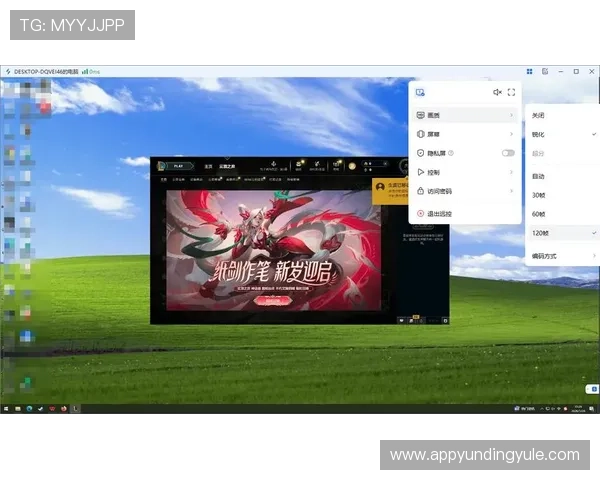Click the League client PLAY button
The height and width of the screenshot is (480, 600).
click(180, 166)
